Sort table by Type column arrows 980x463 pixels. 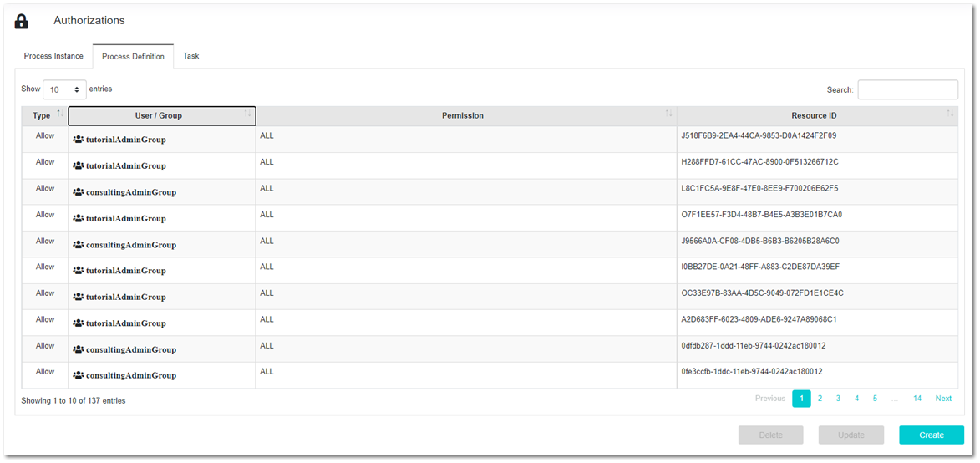click(x=60, y=113)
